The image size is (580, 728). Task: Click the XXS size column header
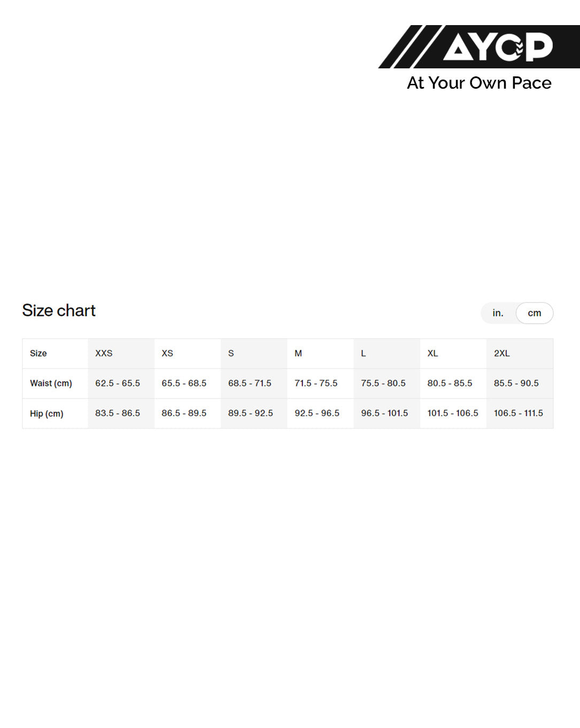point(104,354)
